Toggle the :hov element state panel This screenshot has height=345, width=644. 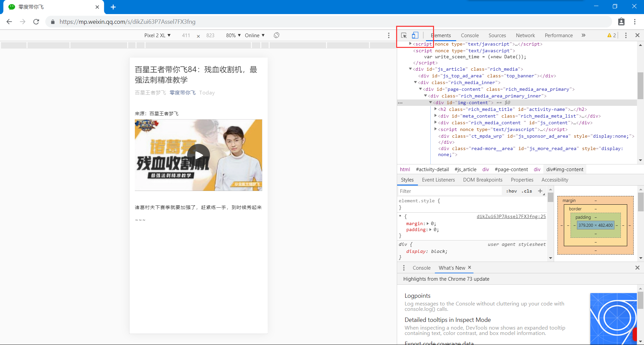coord(511,191)
